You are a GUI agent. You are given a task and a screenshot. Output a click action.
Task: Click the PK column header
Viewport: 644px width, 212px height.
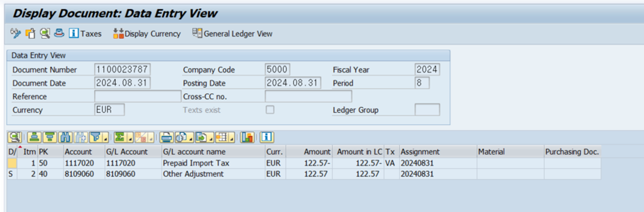[x=50, y=152]
